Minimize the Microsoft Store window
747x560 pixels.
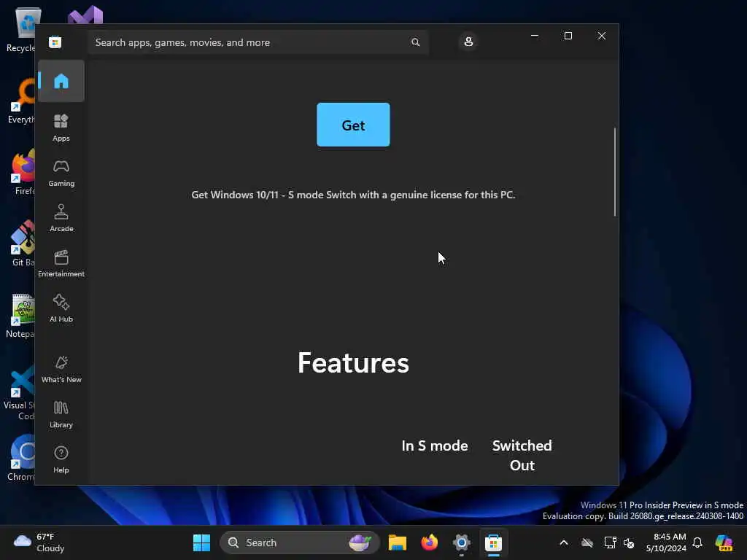coord(535,36)
